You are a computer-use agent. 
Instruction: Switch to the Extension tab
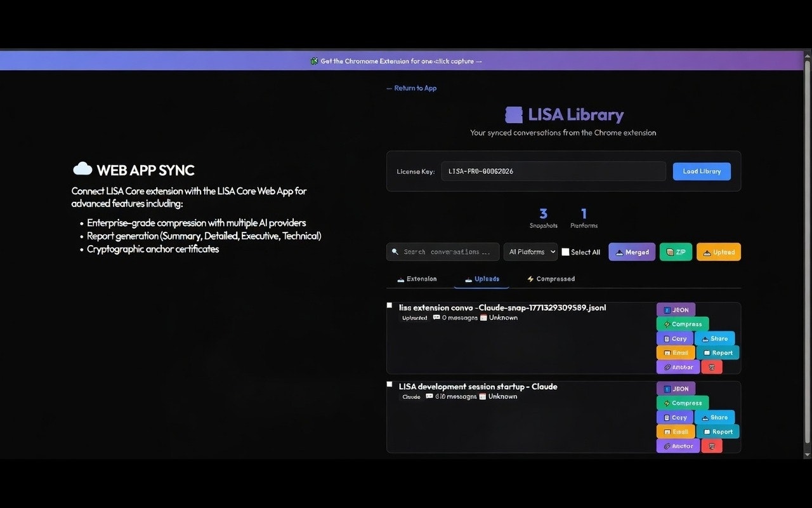tap(417, 279)
